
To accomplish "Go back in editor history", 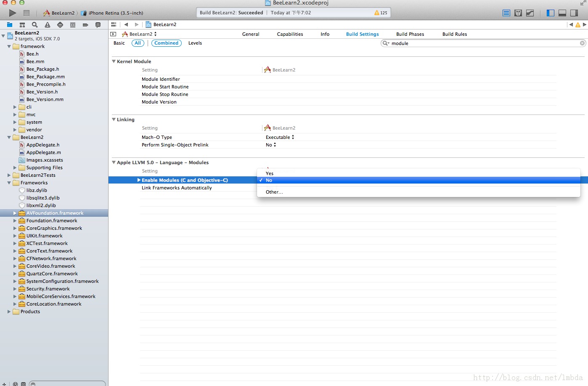I will pyautogui.click(x=126, y=24).
